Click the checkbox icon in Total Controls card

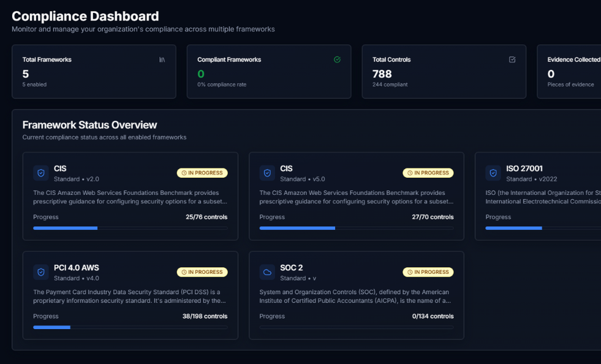512,59
